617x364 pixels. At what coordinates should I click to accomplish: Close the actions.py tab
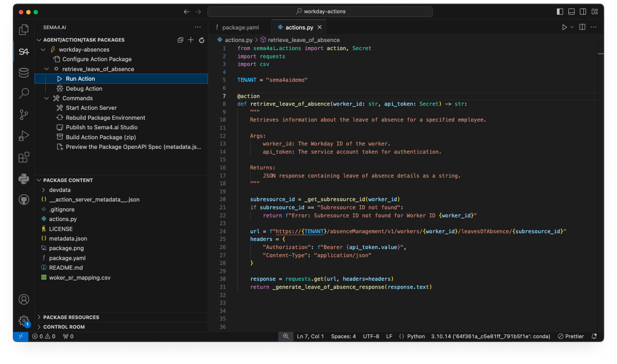[x=319, y=27]
